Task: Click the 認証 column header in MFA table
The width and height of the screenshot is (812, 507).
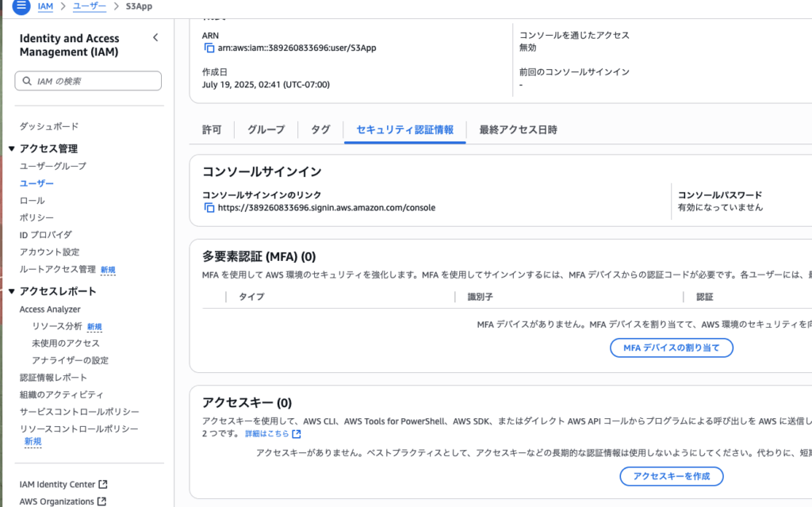Action: pos(705,297)
